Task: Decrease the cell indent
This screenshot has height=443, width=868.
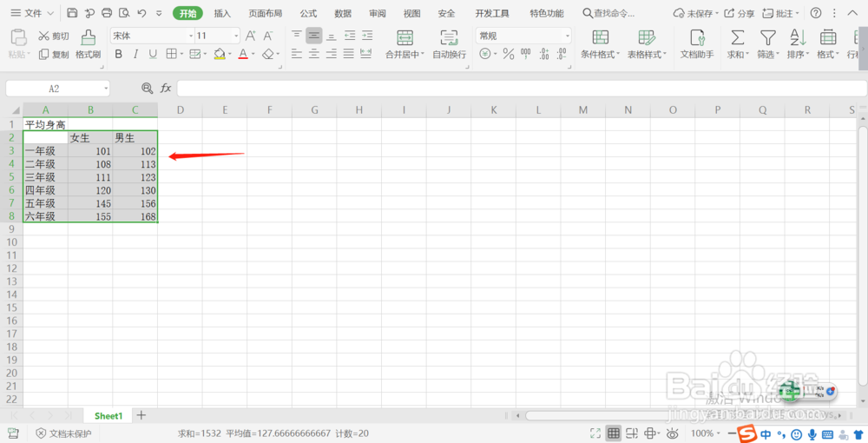Action: [350, 36]
